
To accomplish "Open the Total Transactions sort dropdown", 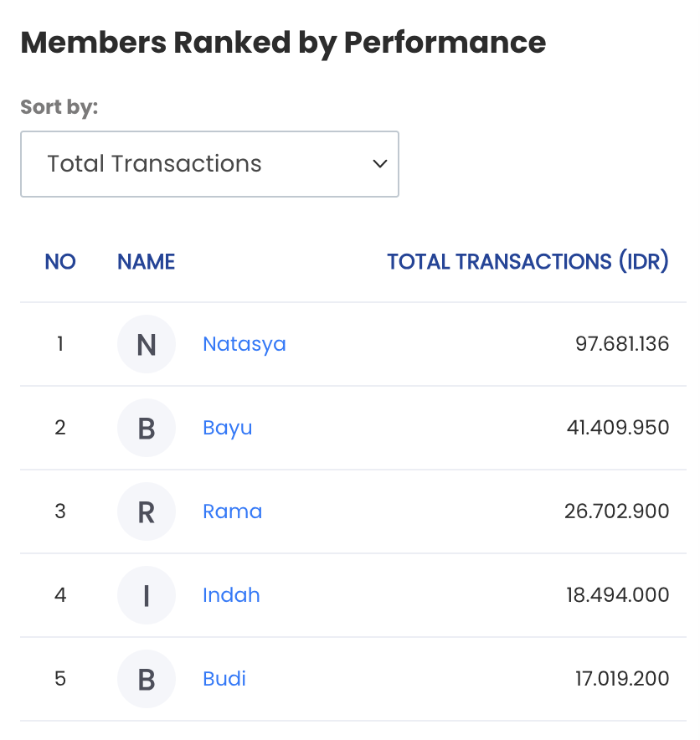I will 209,164.
